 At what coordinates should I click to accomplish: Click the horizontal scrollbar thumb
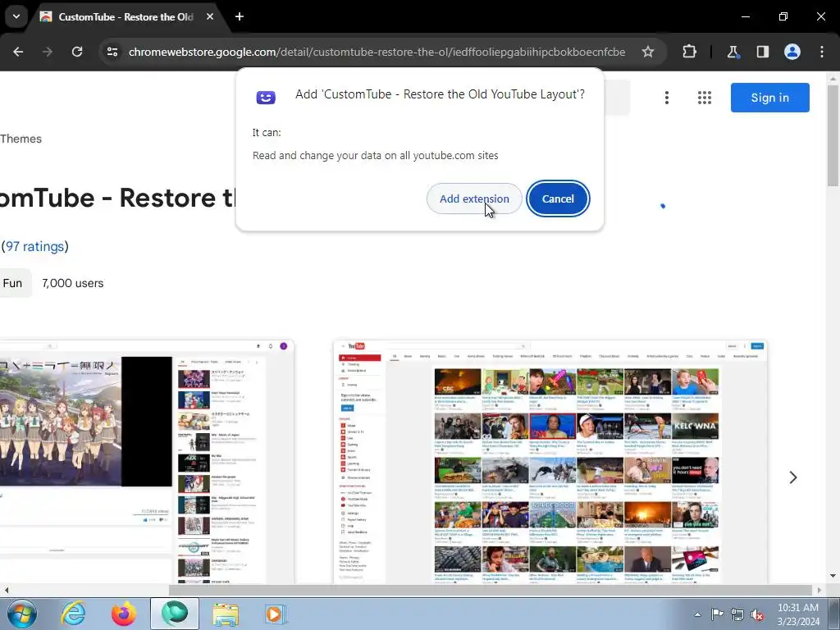click(491, 590)
